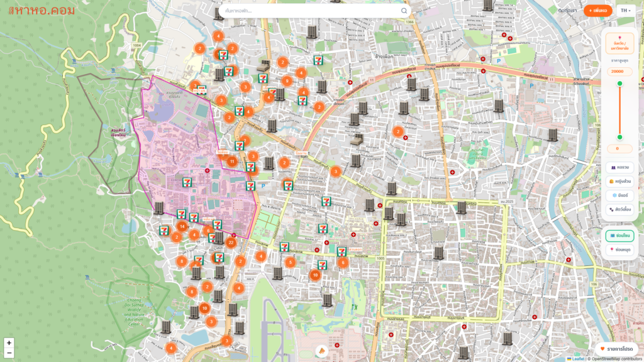Click the orange price range track
The height and width of the screenshot is (362, 644).
619,111
